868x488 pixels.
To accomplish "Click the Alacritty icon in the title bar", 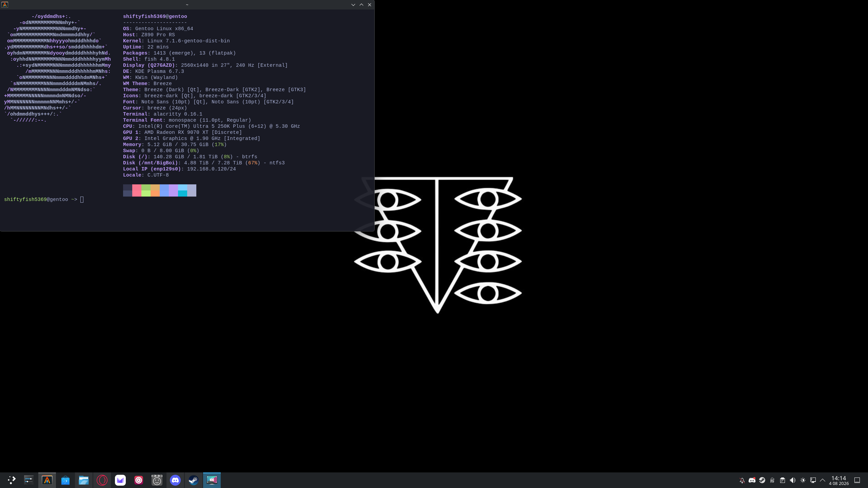I will click(5, 5).
